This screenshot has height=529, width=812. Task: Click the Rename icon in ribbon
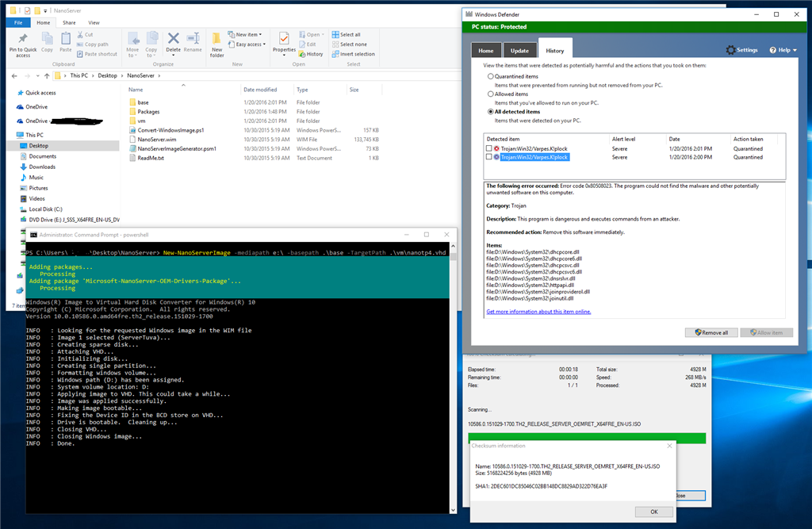tap(193, 38)
